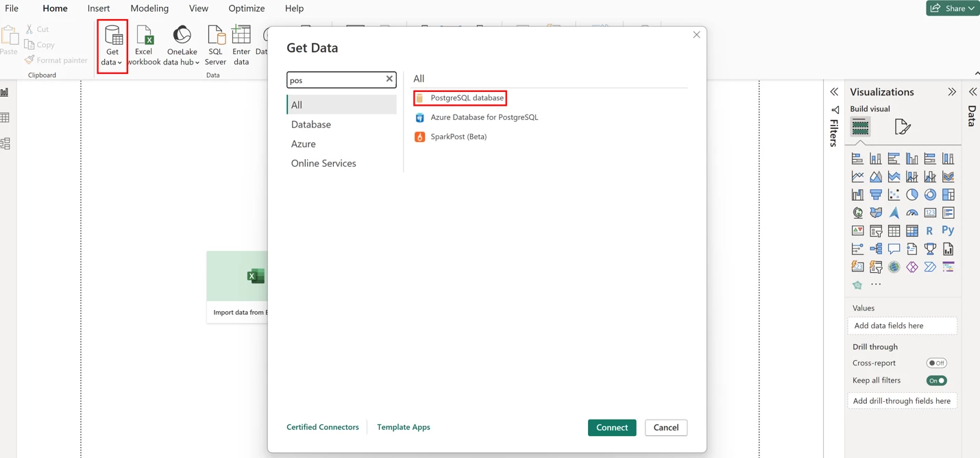Switch to the Home ribbon tab

click(x=55, y=8)
